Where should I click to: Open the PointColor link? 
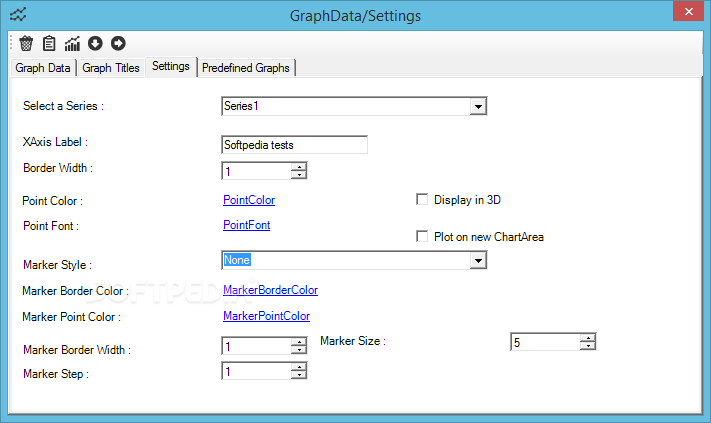click(x=249, y=200)
